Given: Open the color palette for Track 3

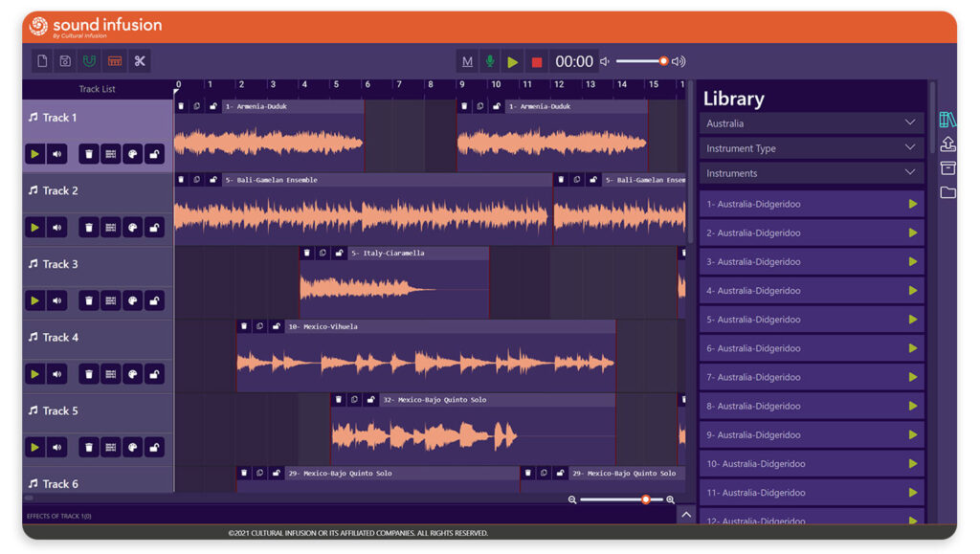Looking at the screenshot, I should (133, 300).
